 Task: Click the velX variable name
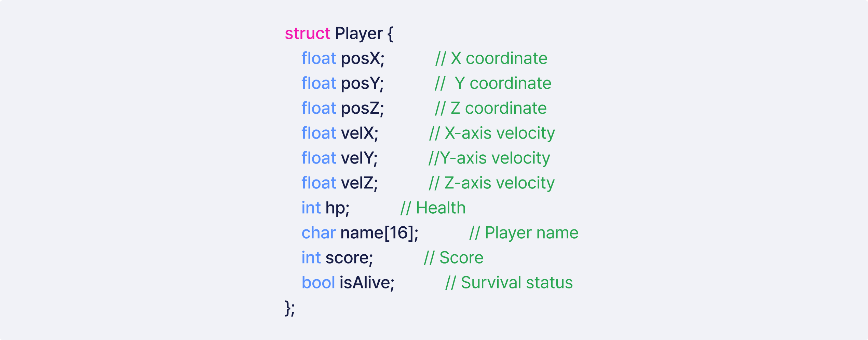[360, 133]
